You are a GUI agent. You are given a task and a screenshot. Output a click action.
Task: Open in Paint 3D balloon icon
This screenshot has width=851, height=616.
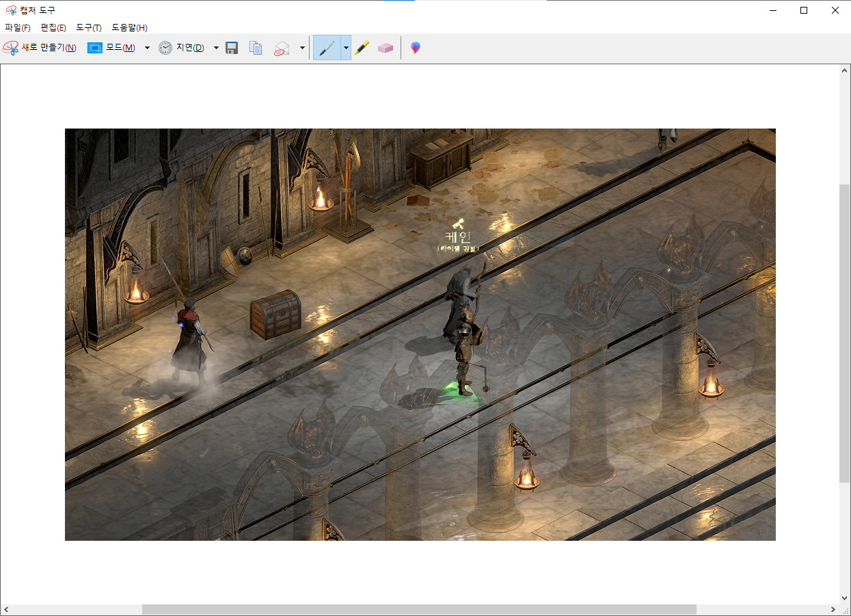[x=415, y=48]
